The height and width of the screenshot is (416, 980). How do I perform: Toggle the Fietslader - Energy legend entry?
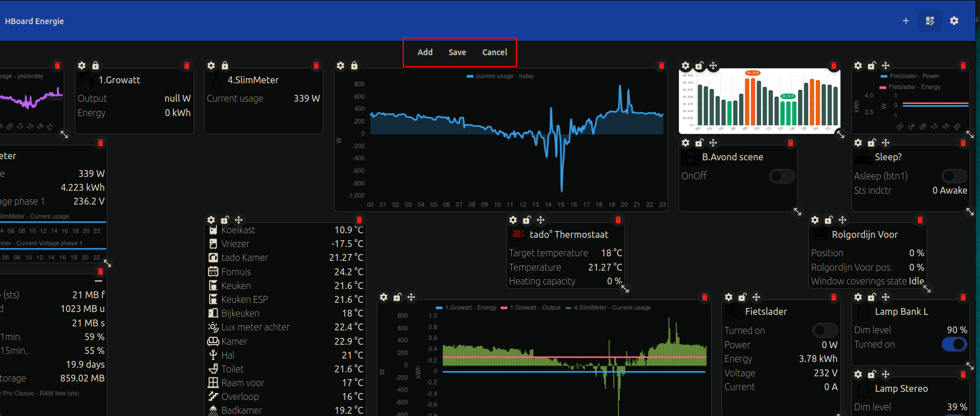pyautogui.click(x=910, y=87)
